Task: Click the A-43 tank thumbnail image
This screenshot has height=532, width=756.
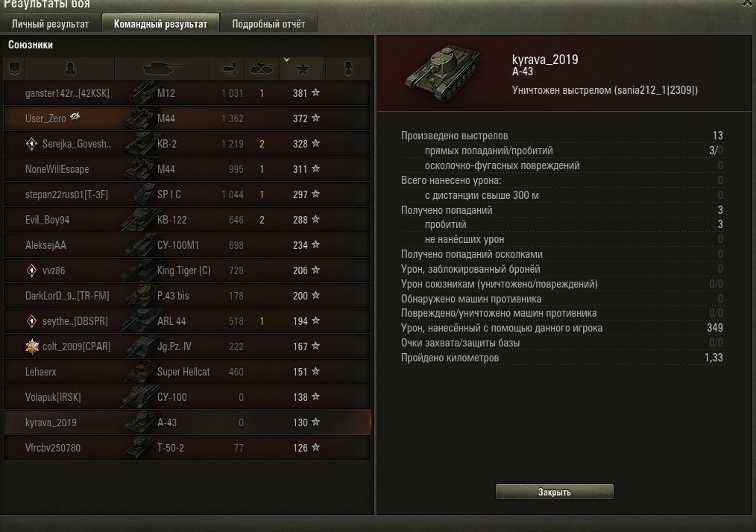Action: pyautogui.click(x=443, y=72)
